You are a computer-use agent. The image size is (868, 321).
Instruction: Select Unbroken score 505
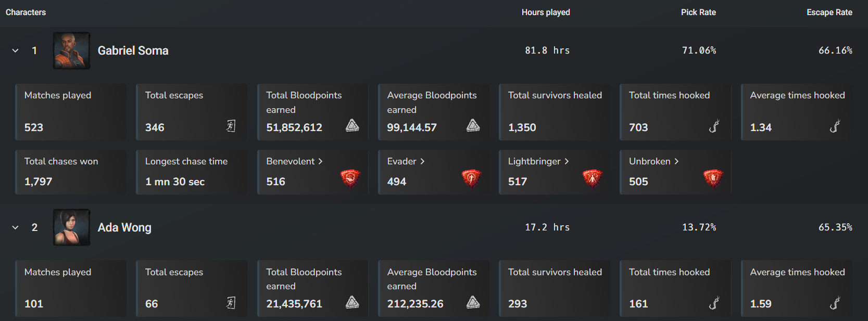[x=638, y=182]
